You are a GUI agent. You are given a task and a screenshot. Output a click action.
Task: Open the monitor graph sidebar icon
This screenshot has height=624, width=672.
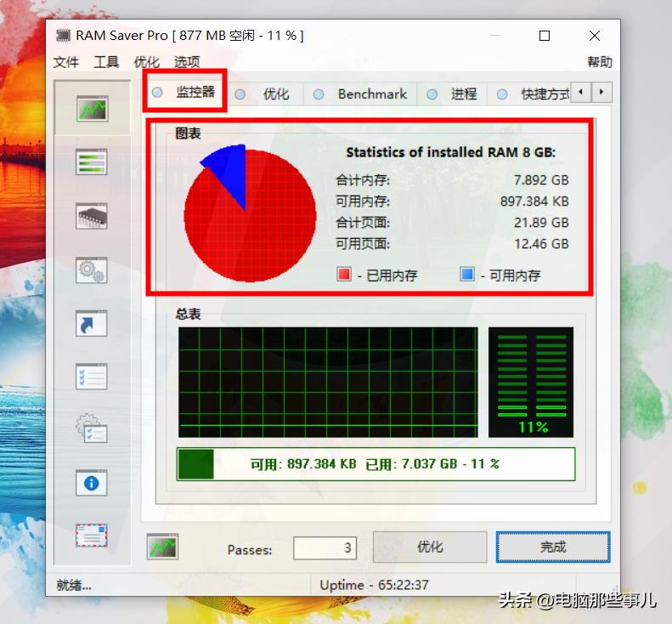92,109
